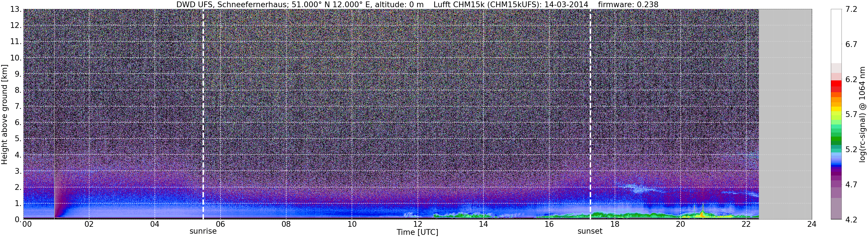868x238 pixels.
Task: Click the '20' tick on the time axis
Action: point(680,224)
